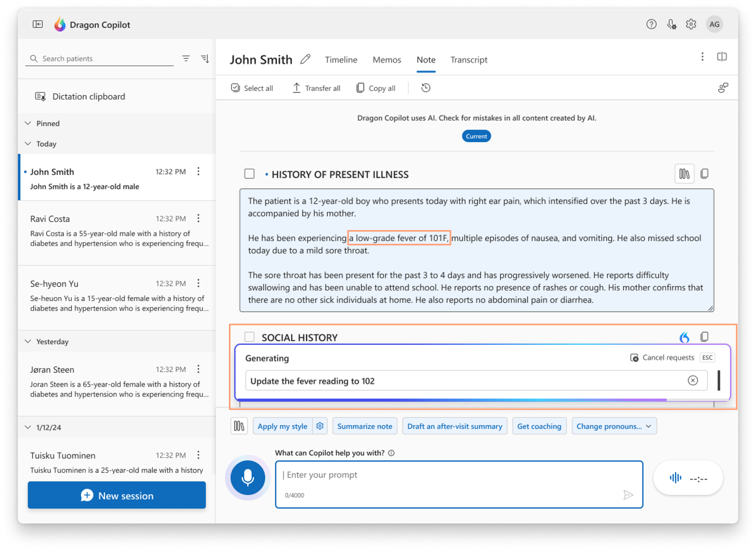Image resolution: width=756 pixels, height=550 pixels.
Task: Click the search magnifier icon
Action: click(34, 59)
